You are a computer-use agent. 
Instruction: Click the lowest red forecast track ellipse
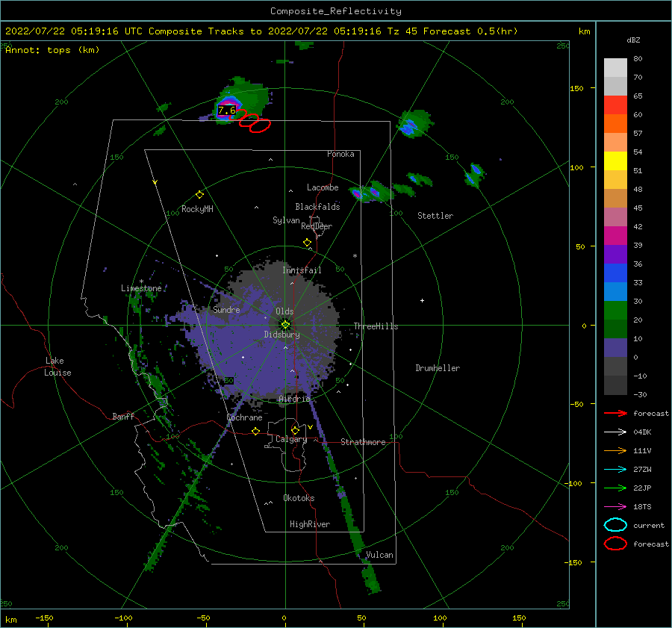point(260,125)
